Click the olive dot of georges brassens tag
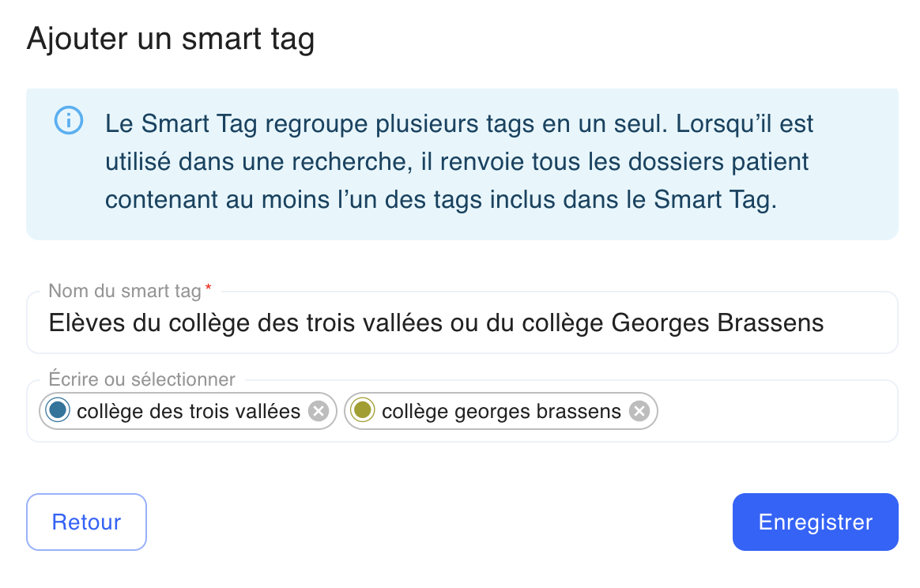 (363, 410)
